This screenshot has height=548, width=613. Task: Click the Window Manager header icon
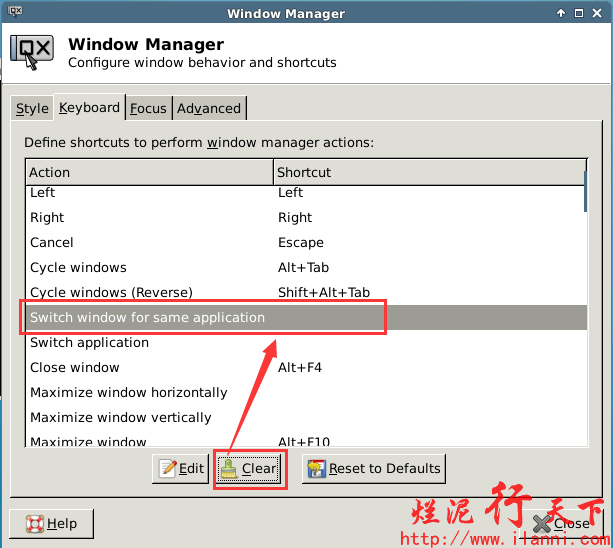point(31,53)
